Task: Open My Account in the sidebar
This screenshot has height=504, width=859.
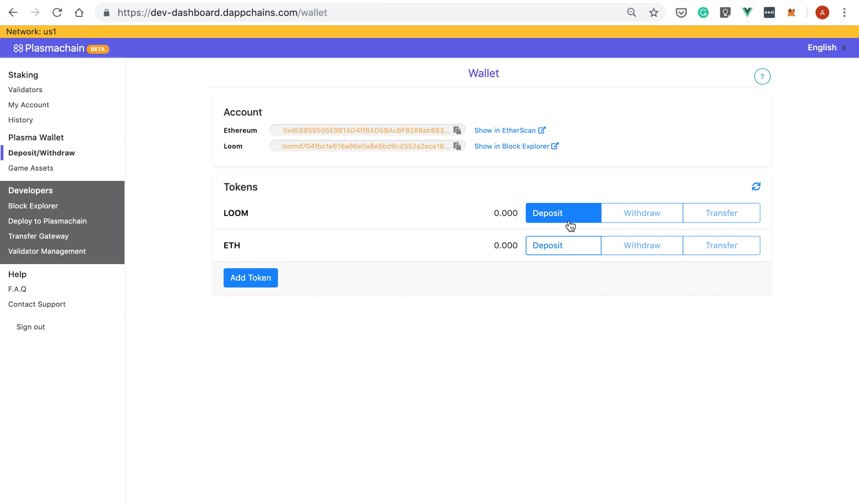Action: click(29, 105)
